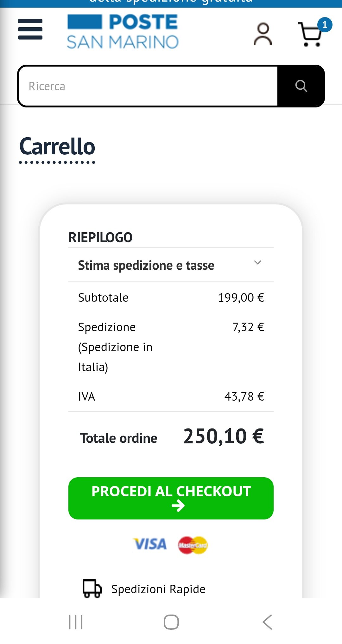Open the hamburger navigation menu

point(30,29)
